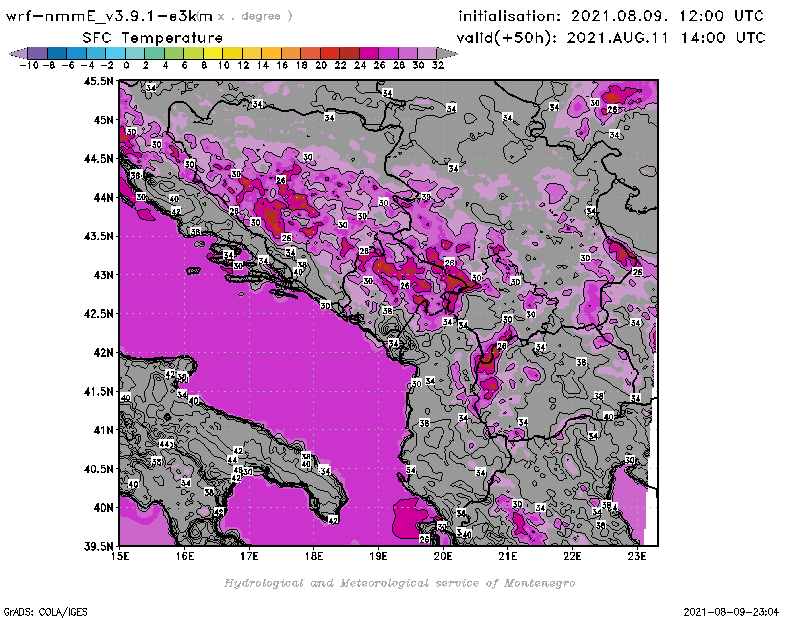
Task: Click the Hydrological and Meteorological service of Montenegro caption
Action: tap(399, 583)
